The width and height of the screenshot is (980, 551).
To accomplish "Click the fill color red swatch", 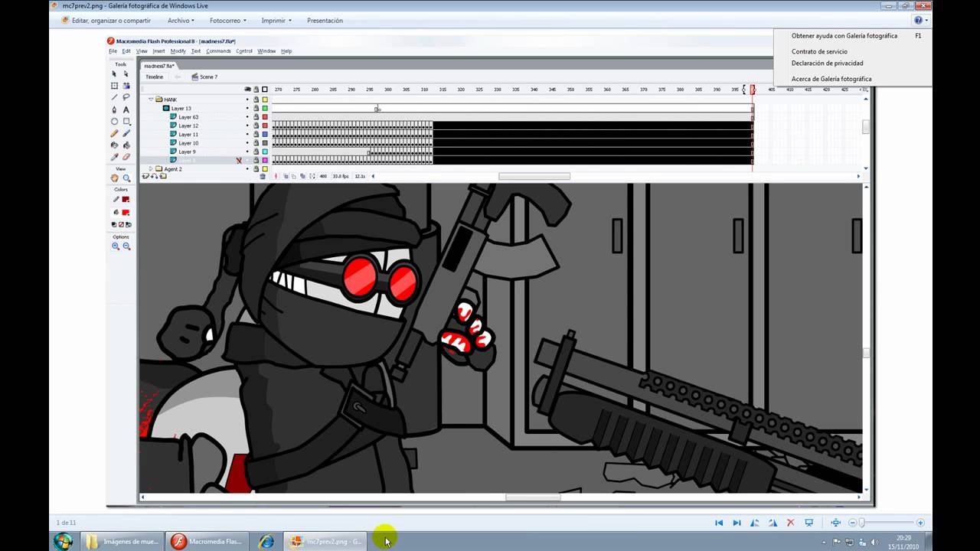I will pos(126,213).
